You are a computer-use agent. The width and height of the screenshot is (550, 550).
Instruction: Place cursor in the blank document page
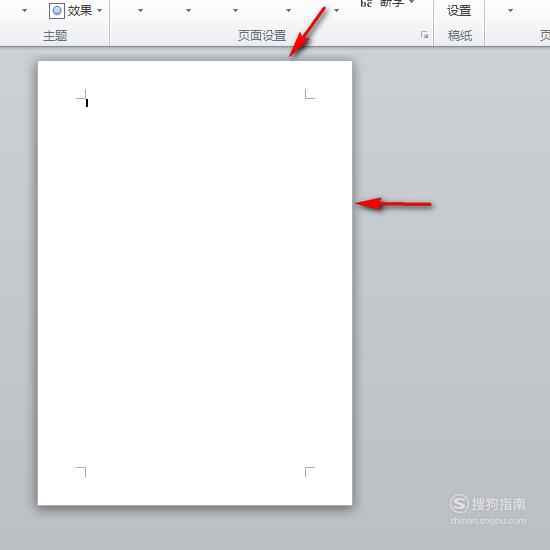click(195, 283)
